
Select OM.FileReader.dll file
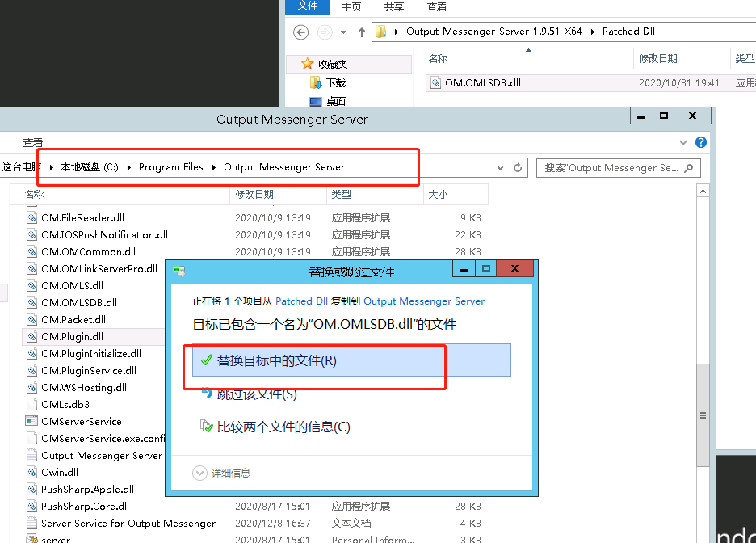83,218
